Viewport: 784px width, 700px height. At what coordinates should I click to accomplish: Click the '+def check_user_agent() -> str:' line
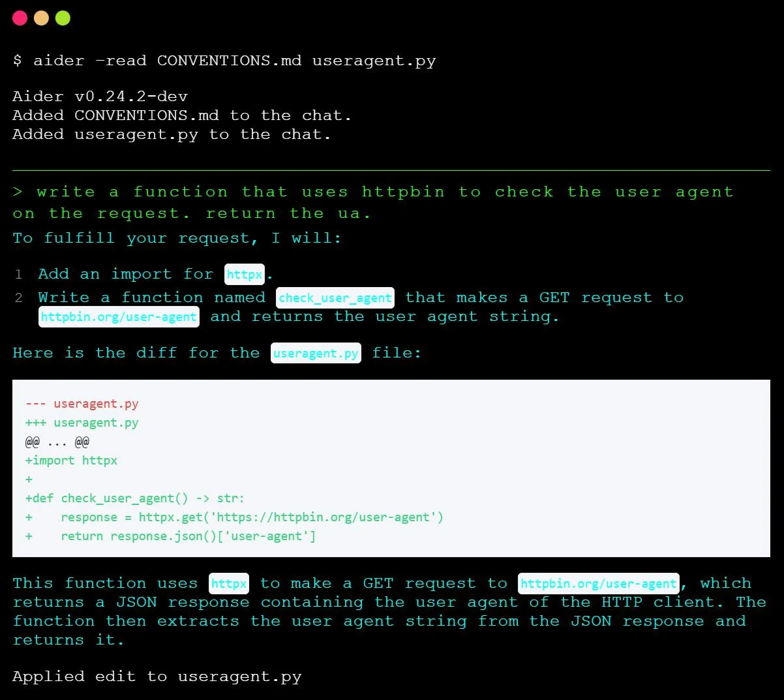click(x=135, y=498)
